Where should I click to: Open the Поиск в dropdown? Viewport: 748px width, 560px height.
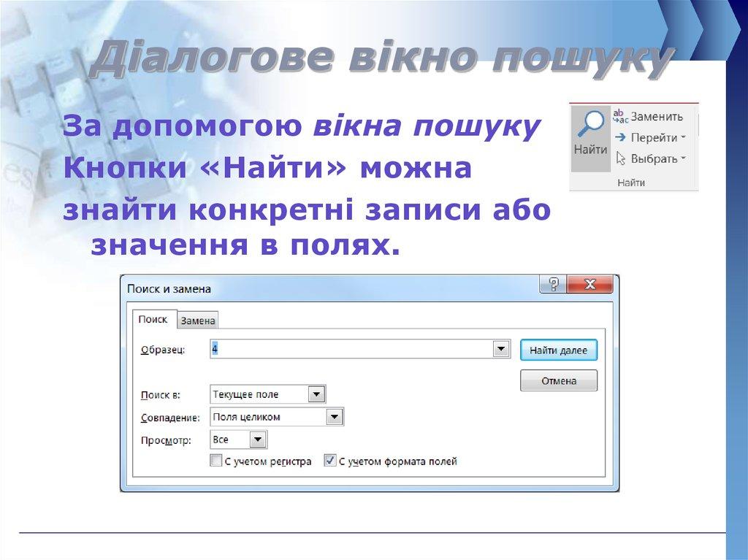pyautogui.click(x=316, y=394)
